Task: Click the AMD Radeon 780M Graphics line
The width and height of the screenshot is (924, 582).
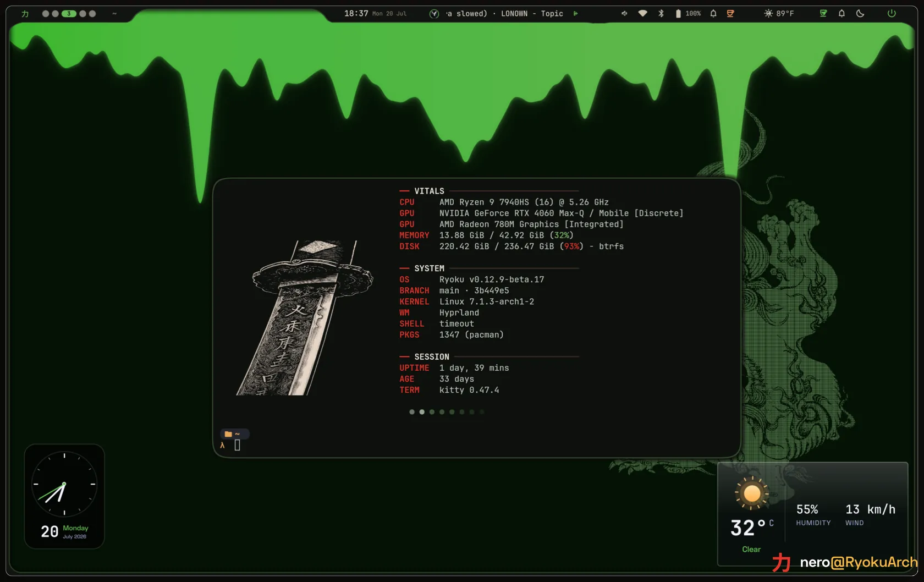Action: tap(531, 224)
